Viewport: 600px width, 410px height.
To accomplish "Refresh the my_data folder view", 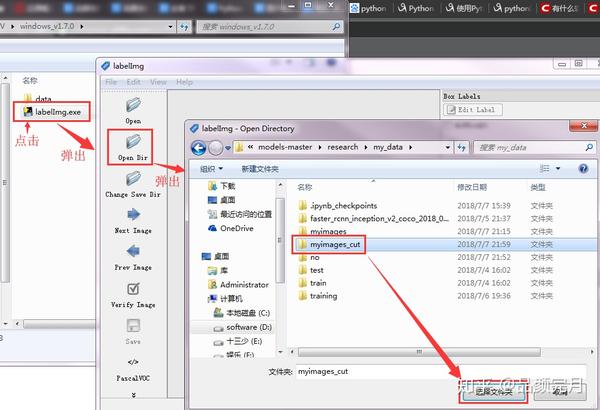I will (461, 147).
